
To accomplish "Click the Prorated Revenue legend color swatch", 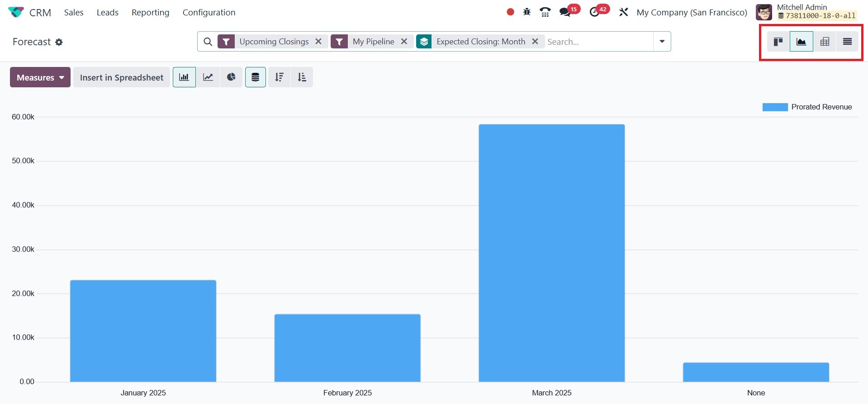I will point(775,107).
